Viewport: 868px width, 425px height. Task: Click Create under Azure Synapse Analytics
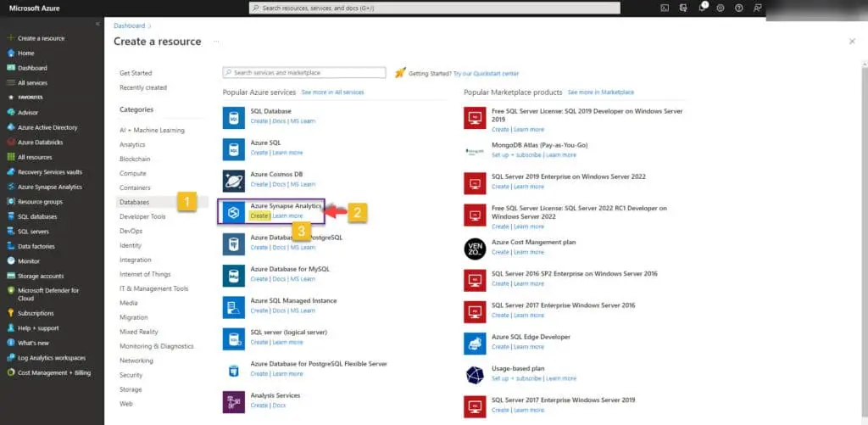(259, 215)
